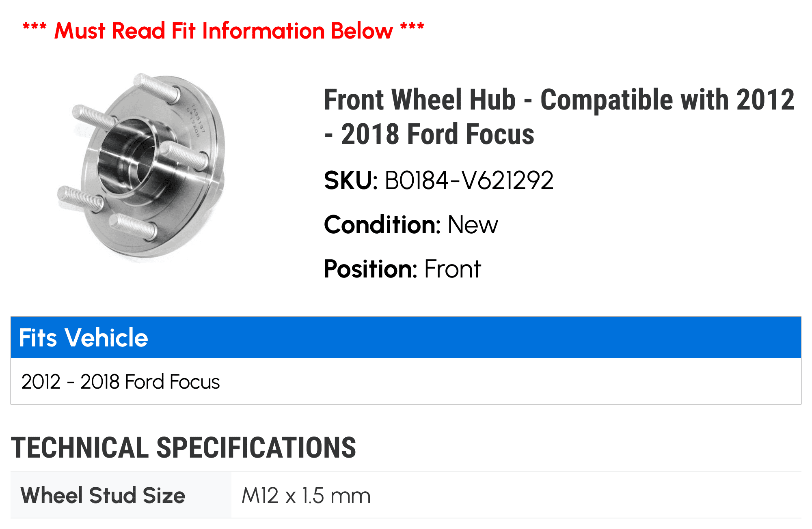This screenshot has width=812, height=529.
Task: Click the "Wheel Stud Size" label cell
Action: tap(103, 495)
